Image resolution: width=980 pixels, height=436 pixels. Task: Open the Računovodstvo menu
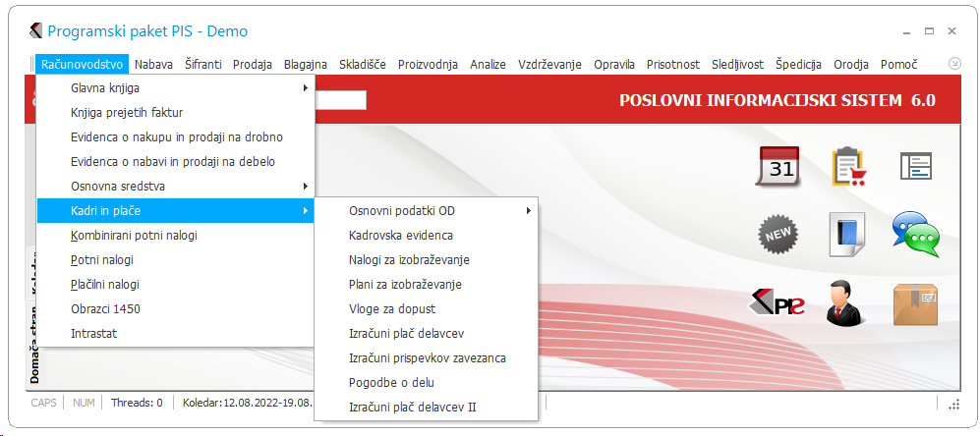pos(83,64)
